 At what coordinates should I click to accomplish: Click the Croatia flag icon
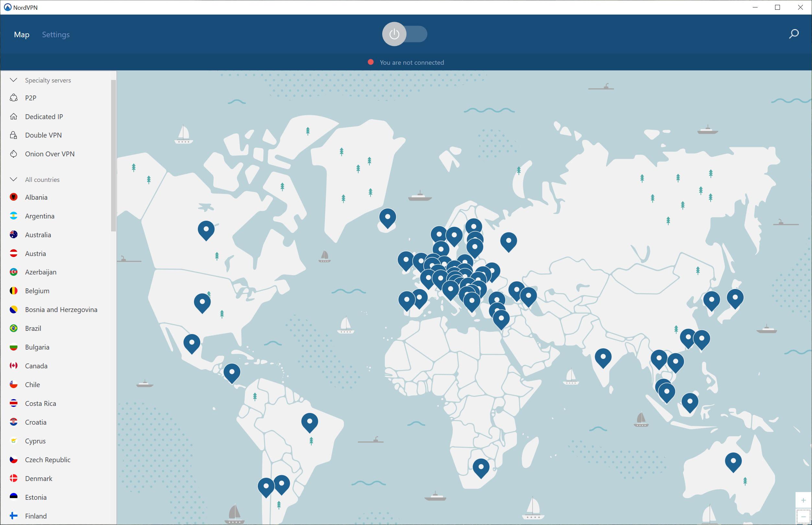(14, 422)
